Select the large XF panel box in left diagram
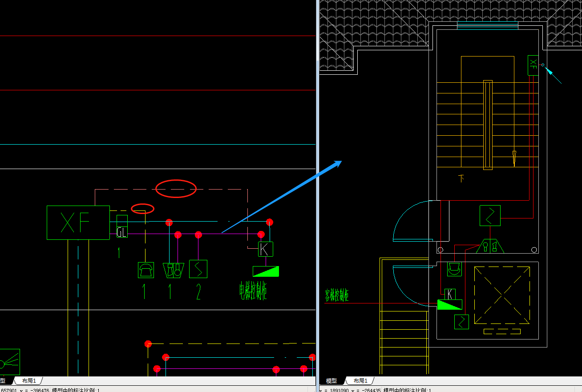 (78, 222)
